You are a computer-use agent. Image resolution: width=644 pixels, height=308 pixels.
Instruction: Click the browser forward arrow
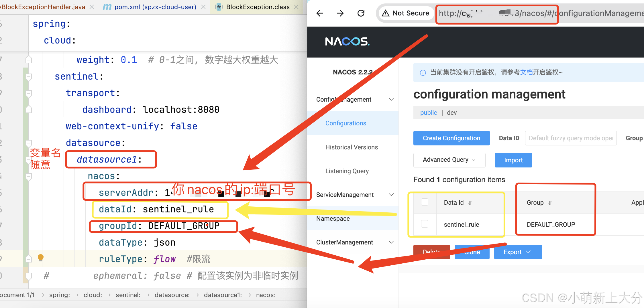pyautogui.click(x=340, y=13)
